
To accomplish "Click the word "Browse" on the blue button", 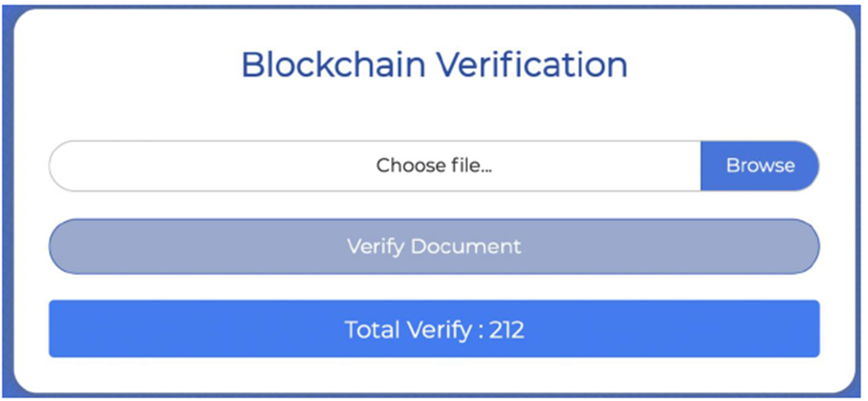I will (760, 166).
